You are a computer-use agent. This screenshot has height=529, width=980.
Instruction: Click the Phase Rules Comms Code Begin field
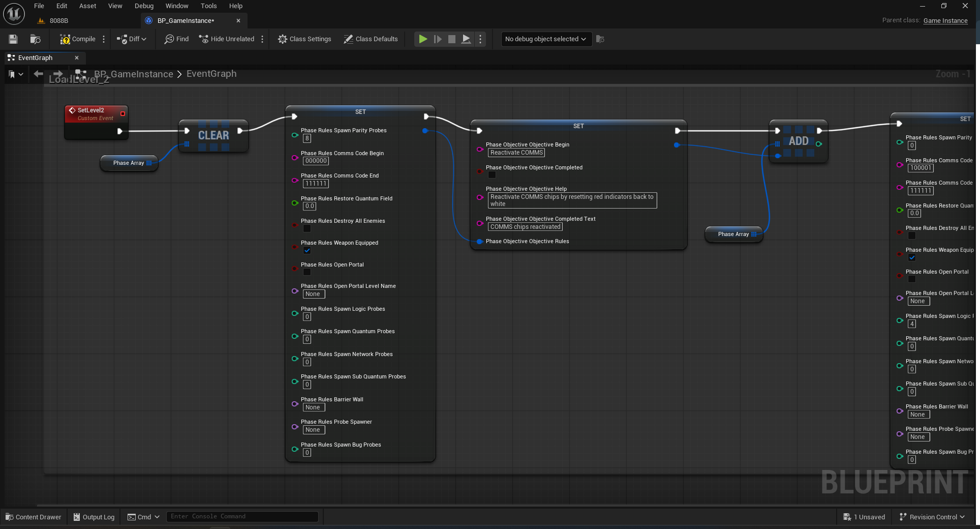316,161
